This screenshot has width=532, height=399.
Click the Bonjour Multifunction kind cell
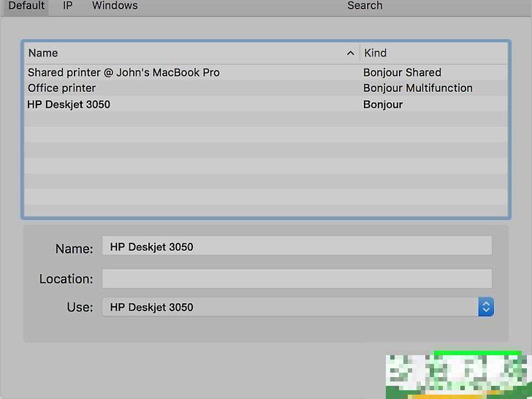coord(417,88)
